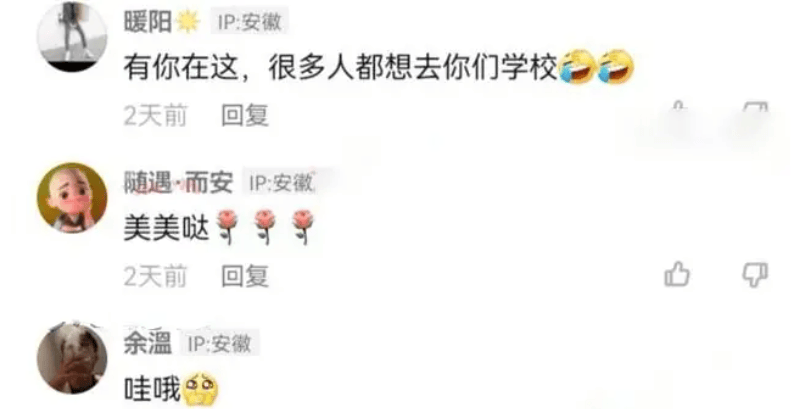The width and height of the screenshot is (800, 409).
Task: Click the username 余温
Action: (148, 344)
